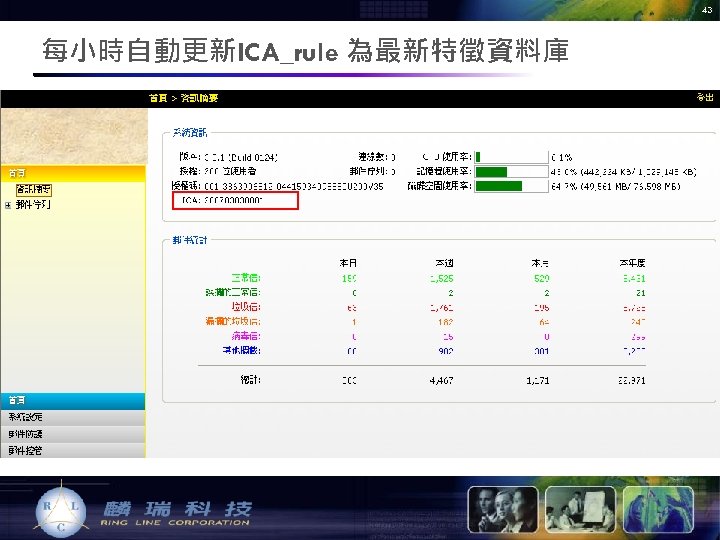Select 資訊摘要 item in the left sidebar

pos(34,189)
